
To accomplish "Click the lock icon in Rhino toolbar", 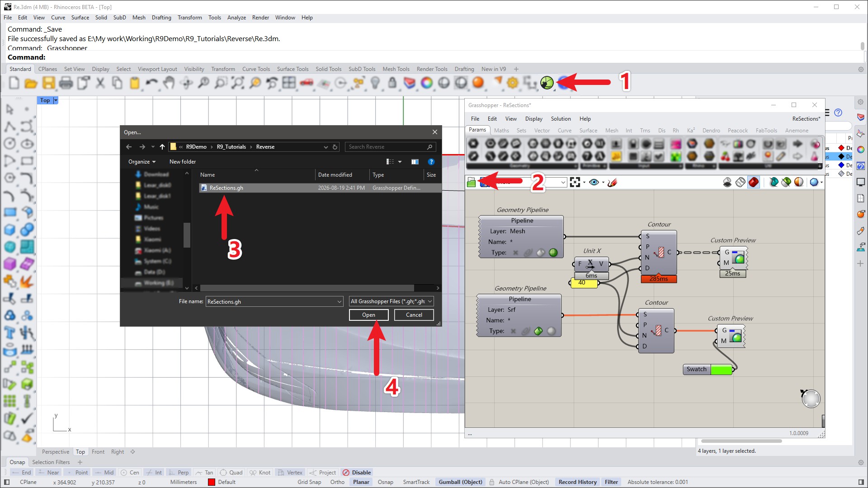I will tap(392, 83).
